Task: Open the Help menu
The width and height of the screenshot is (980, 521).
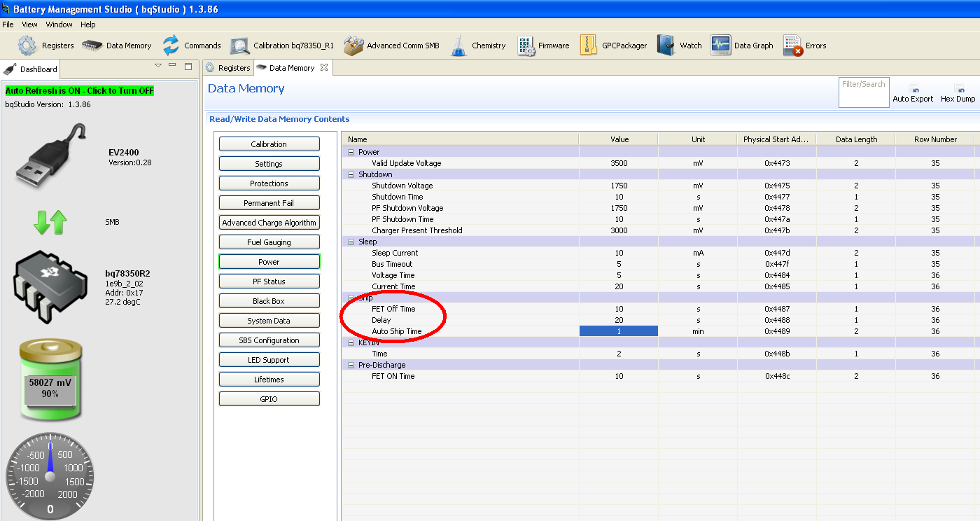Action: point(88,25)
